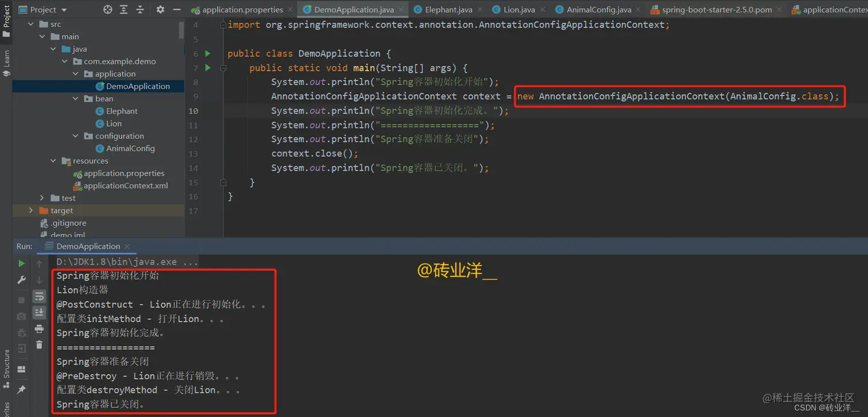Image resolution: width=868 pixels, height=417 pixels.
Task: Click the bug icon in Run sidebar
Action: [21, 333]
